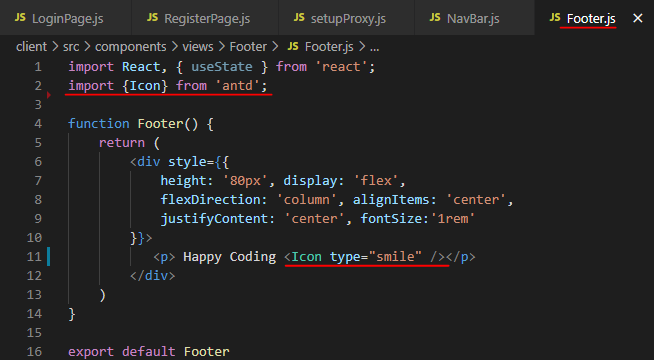Viewport: 654px width, 360px height.
Task: Close the Footer.js tab
Action: [x=637, y=18]
